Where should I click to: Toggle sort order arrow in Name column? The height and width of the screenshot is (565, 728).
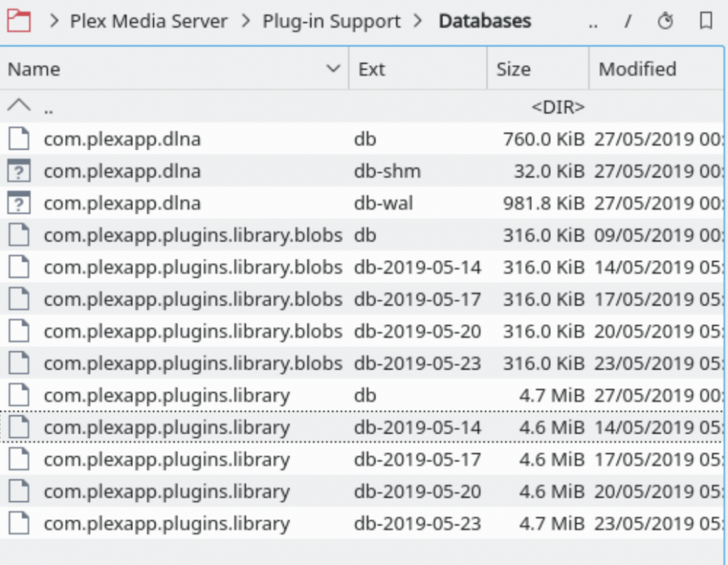tap(333, 69)
